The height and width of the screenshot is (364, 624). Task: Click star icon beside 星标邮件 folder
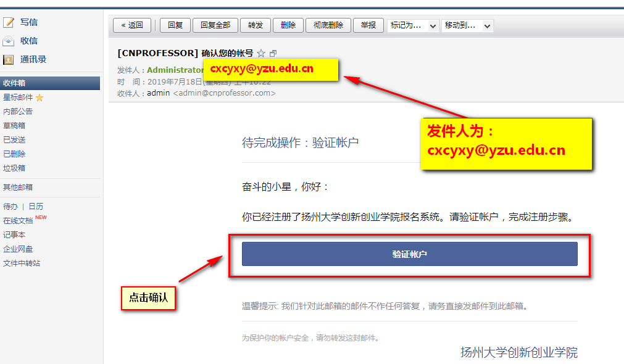40,97
